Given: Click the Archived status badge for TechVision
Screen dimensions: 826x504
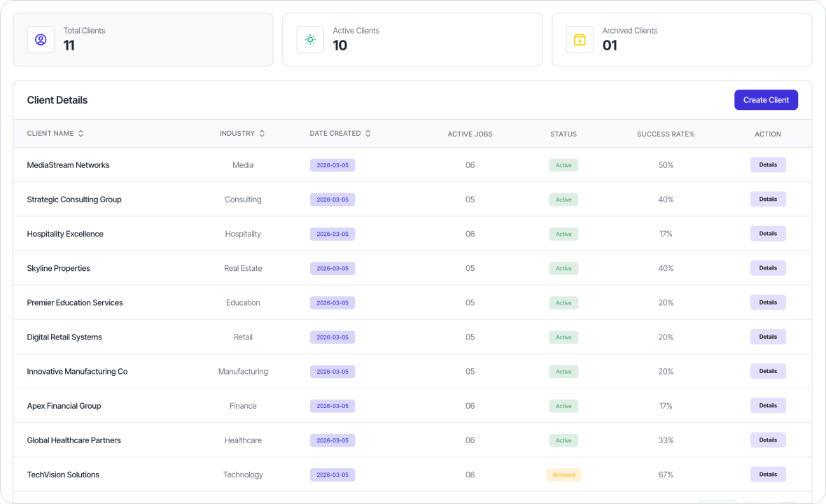Looking at the screenshot, I should click(563, 475).
